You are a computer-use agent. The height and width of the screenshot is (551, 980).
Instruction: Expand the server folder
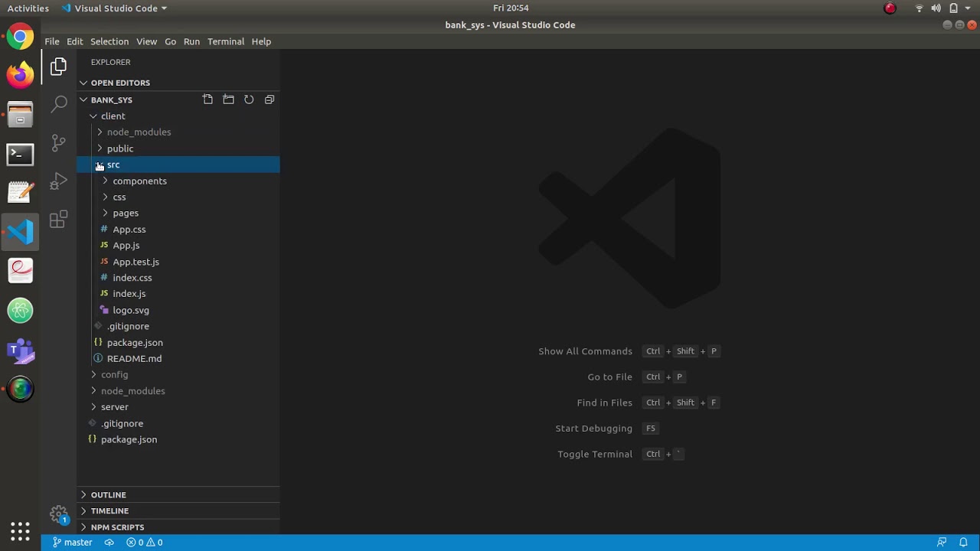point(178,407)
